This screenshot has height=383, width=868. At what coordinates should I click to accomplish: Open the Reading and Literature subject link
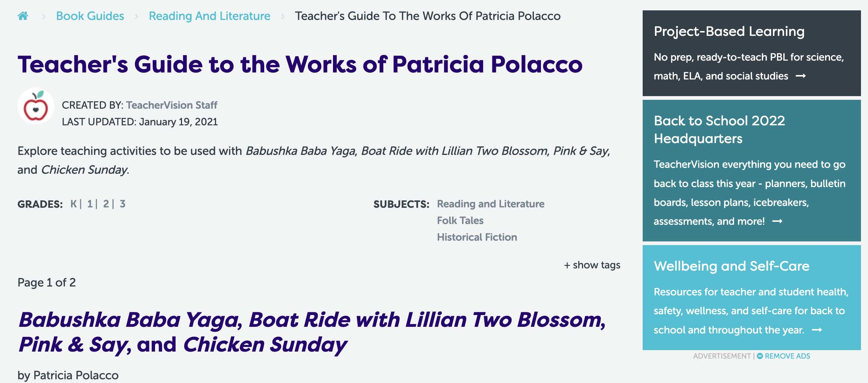[491, 204]
